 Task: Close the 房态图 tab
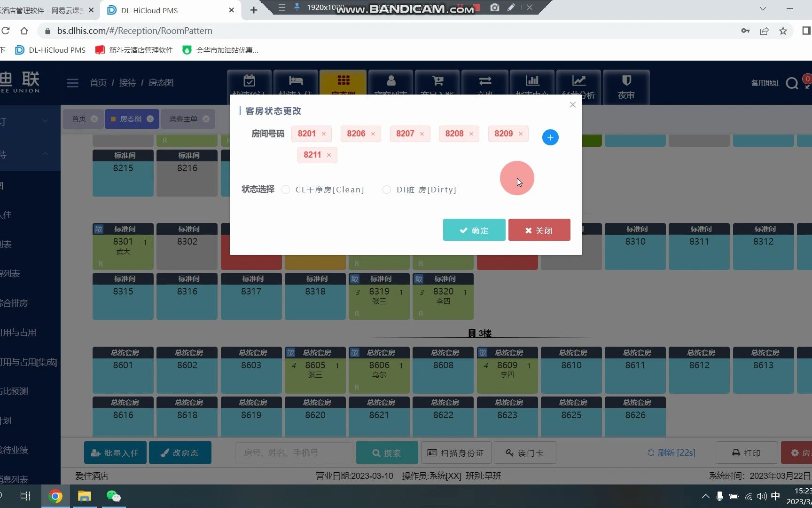(150, 119)
